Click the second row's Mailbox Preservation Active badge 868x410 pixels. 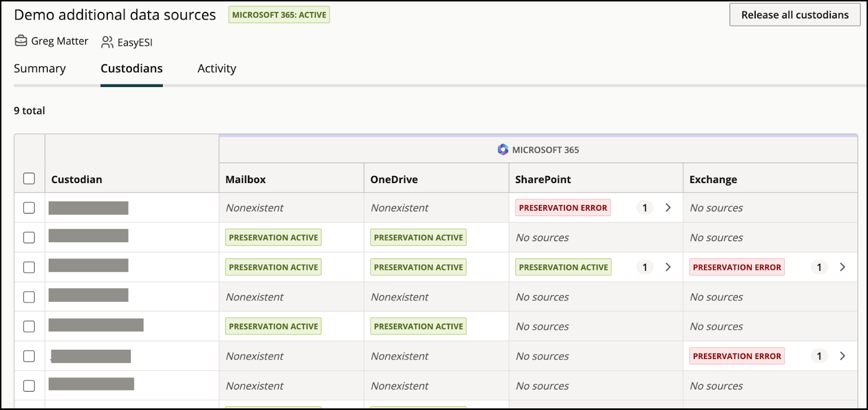click(273, 237)
